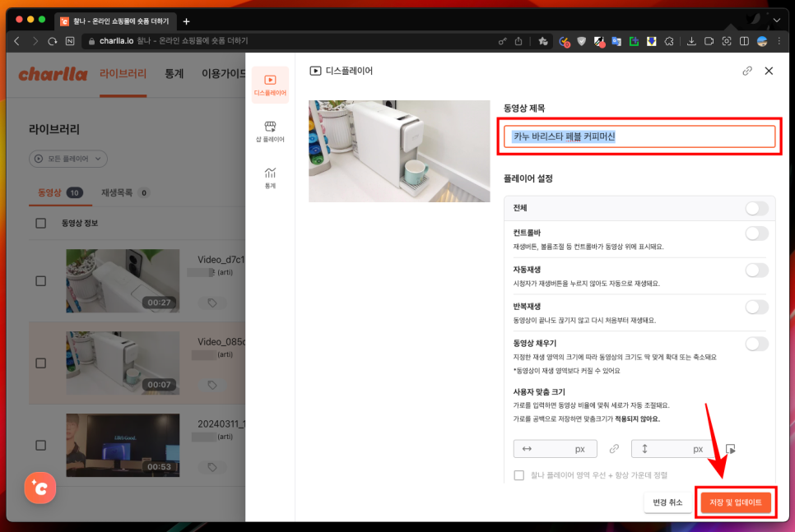Click the screen capture icon in the toolbar
Viewport: 795px width, 532px height.
coord(727,41)
